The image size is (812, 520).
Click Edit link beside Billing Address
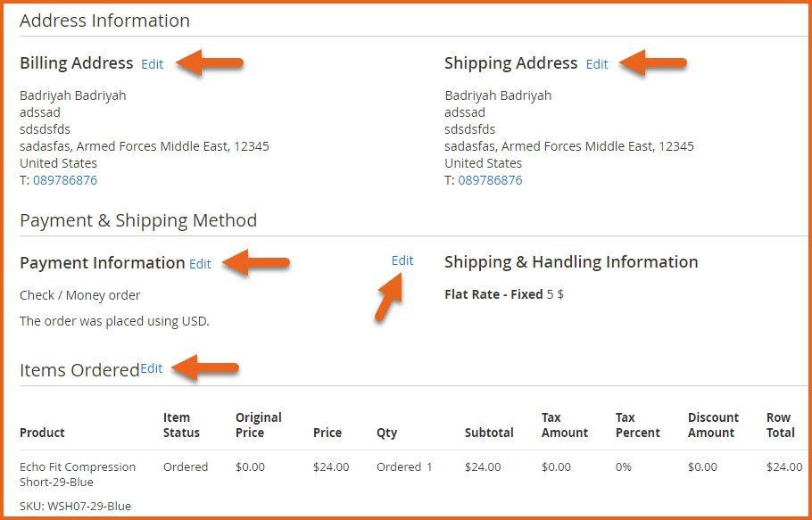click(x=152, y=64)
